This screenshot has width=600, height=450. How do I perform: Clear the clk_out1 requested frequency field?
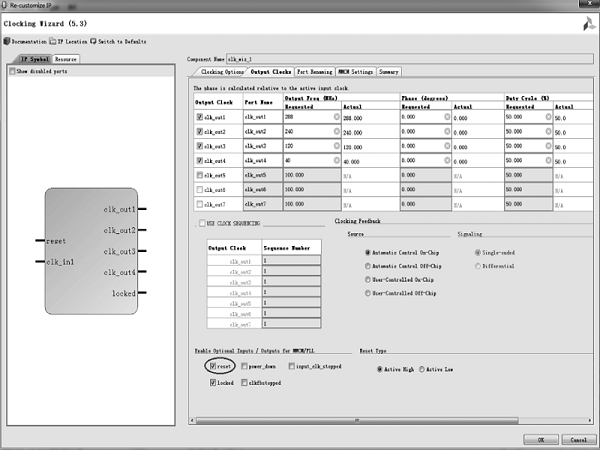pyautogui.click(x=337, y=117)
